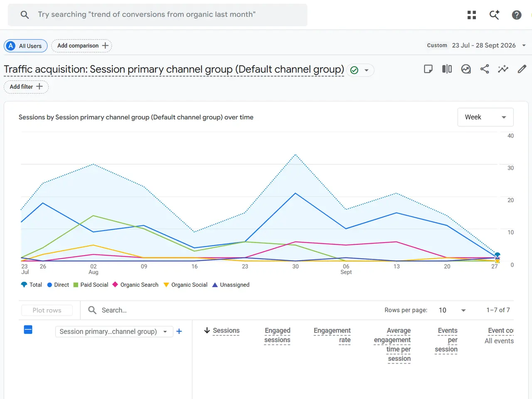Expand the report status dropdown arrow
This screenshot has width=532, height=399.
coord(367,70)
